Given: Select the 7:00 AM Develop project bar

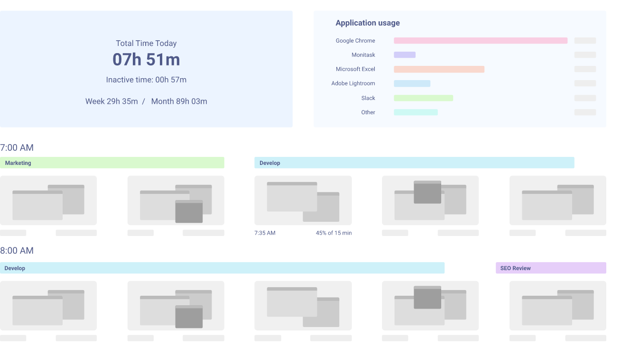Looking at the screenshot, I should coord(414,163).
